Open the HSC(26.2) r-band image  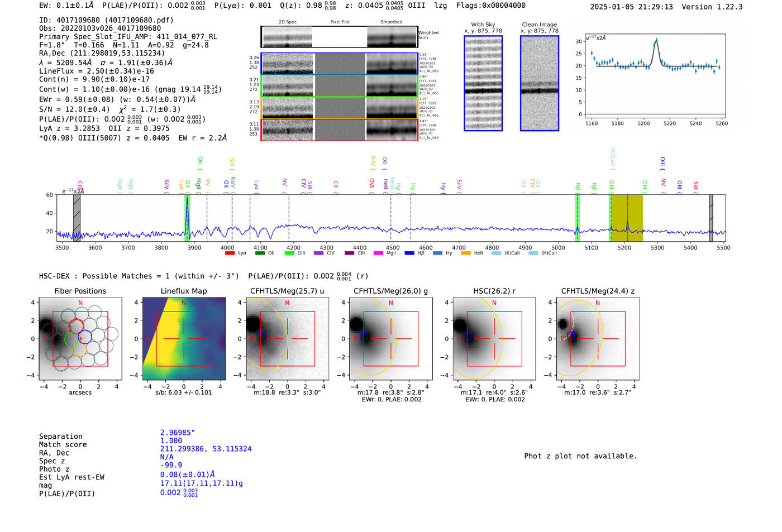(494, 339)
